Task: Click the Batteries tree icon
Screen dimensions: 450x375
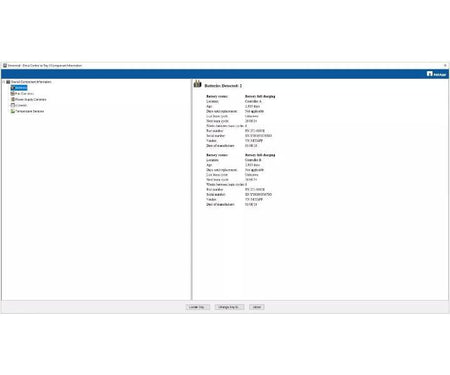Action: coord(13,88)
